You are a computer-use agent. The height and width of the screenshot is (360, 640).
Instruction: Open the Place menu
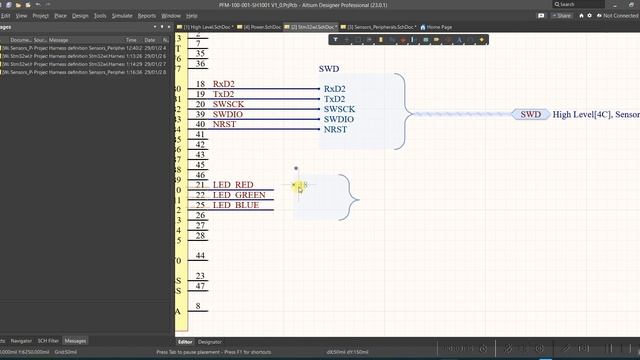pyautogui.click(x=60, y=16)
